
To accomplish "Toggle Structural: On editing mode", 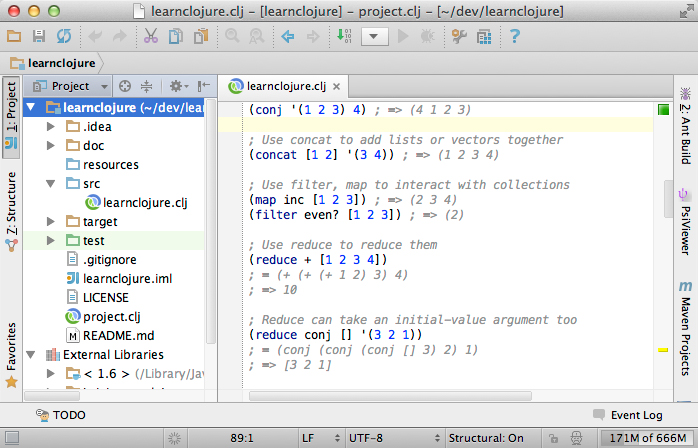I will [486, 438].
